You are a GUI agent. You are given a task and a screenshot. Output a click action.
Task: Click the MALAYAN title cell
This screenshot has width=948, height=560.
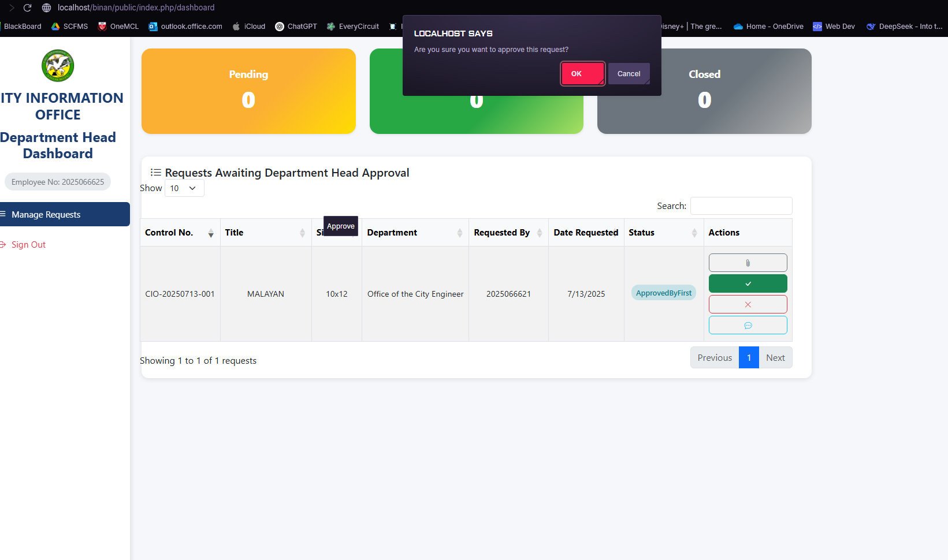266,294
